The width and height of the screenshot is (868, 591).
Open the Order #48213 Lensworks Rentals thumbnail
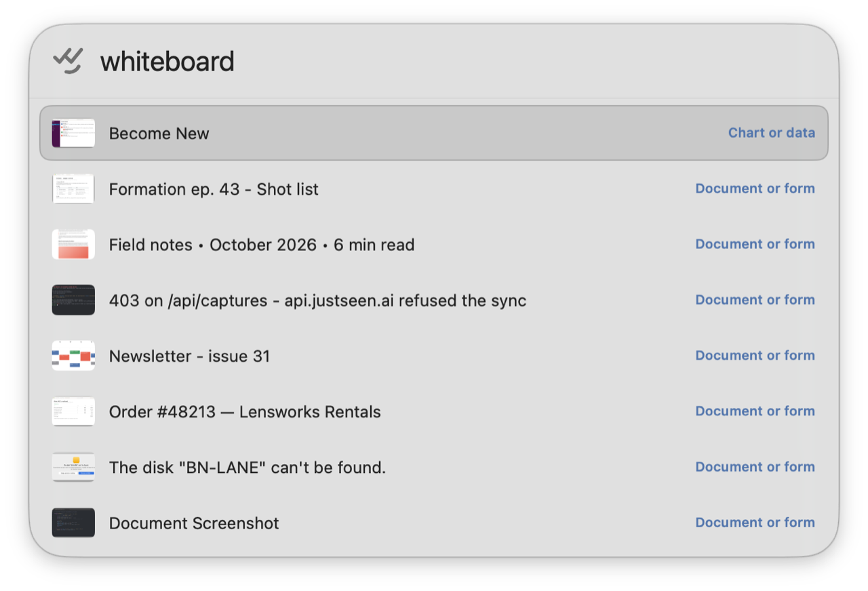coord(73,411)
